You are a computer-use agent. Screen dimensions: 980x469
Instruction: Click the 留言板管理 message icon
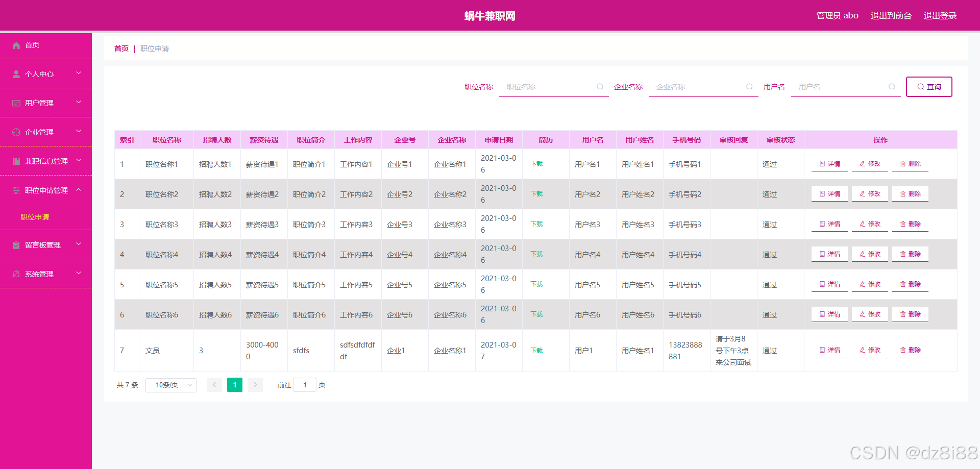(16, 245)
